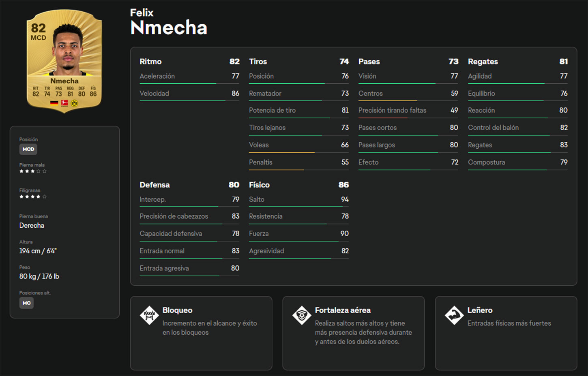Click the Salto stat bar
The width and height of the screenshot is (588, 376).
point(298,207)
